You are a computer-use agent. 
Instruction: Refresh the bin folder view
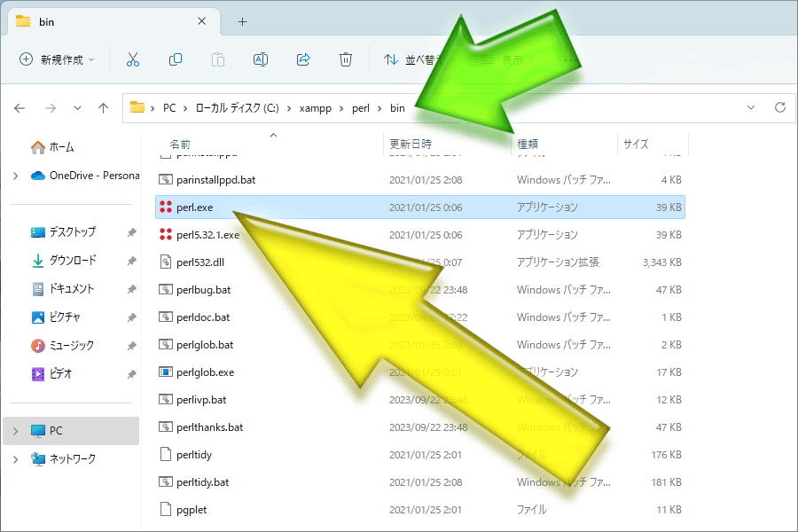779,107
